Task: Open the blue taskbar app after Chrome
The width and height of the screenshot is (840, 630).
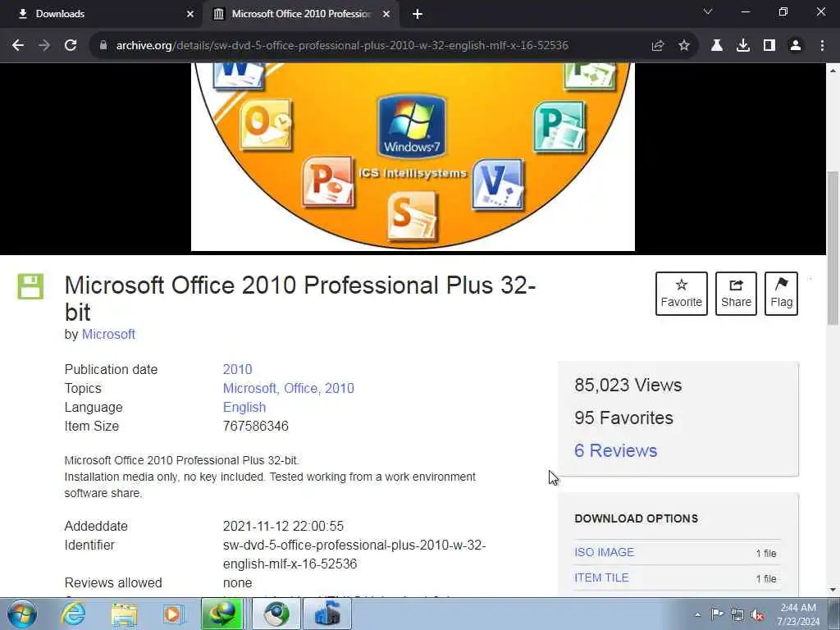Action: 327,614
